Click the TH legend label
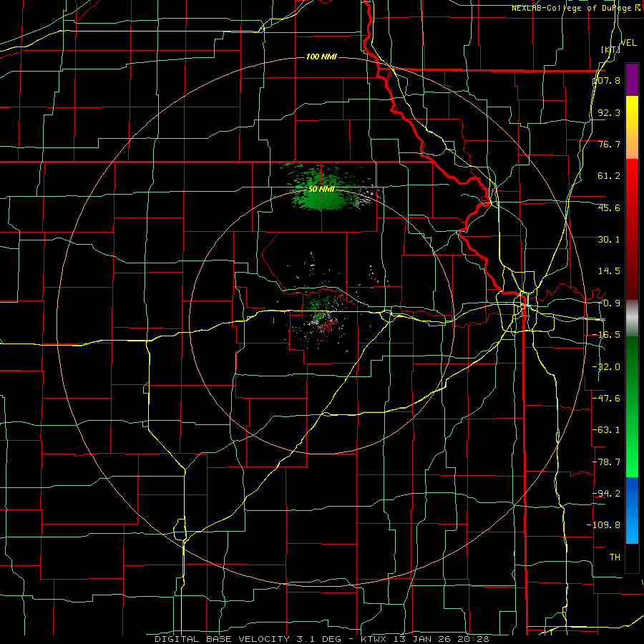The image size is (644, 644). (615, 557)
